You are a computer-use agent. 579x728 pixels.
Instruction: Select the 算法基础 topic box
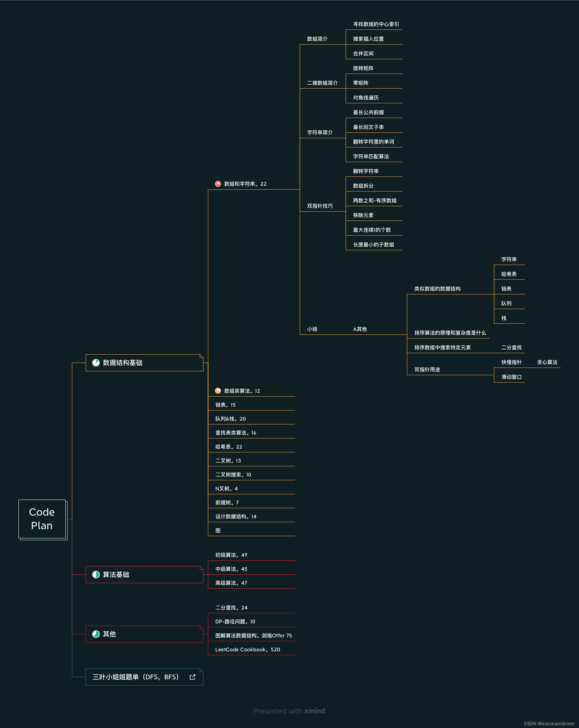click(x=145, y=574)
